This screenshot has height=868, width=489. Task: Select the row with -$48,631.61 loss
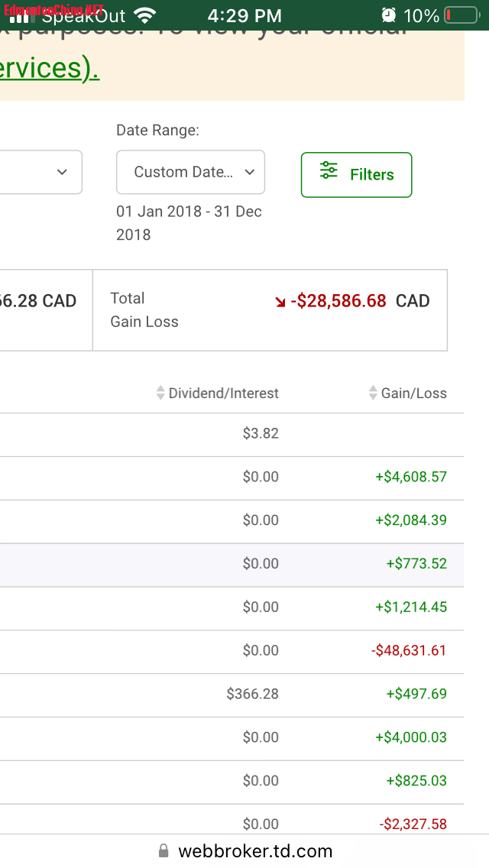point(229,651)
